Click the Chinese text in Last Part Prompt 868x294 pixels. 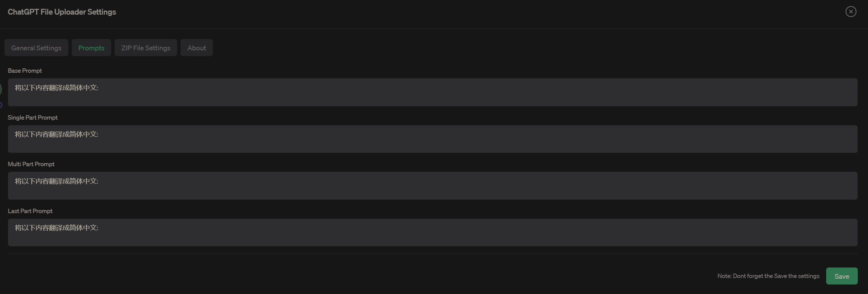[x=56, y=228]
